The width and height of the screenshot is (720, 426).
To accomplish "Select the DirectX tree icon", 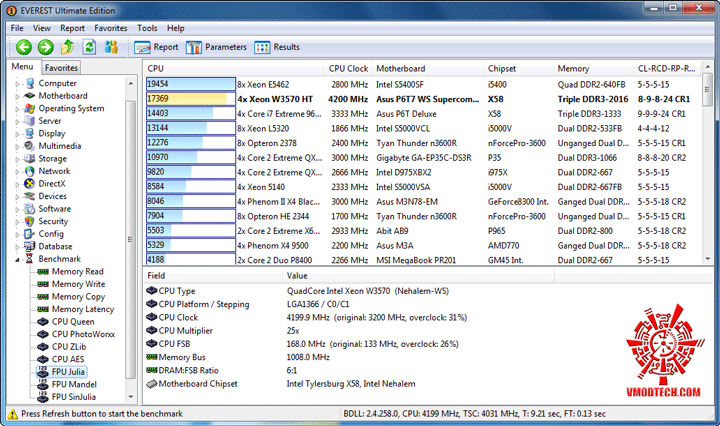I will click(30, 184).
